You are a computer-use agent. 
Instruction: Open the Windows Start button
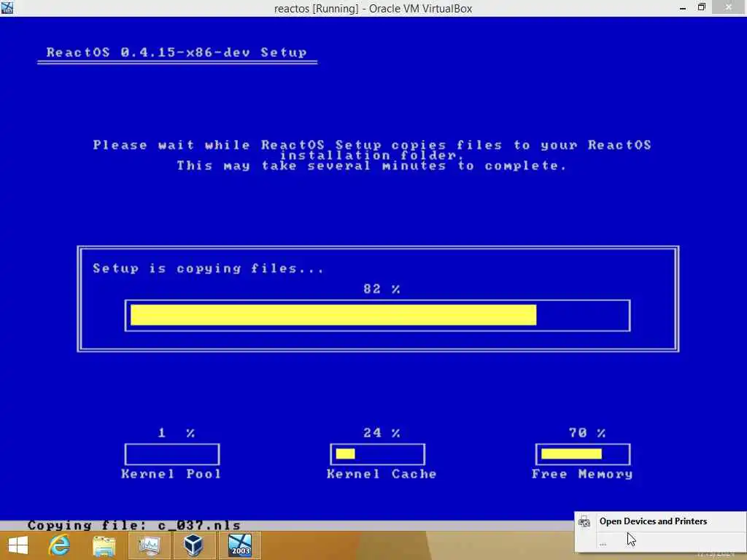click(x=18, y=545)
